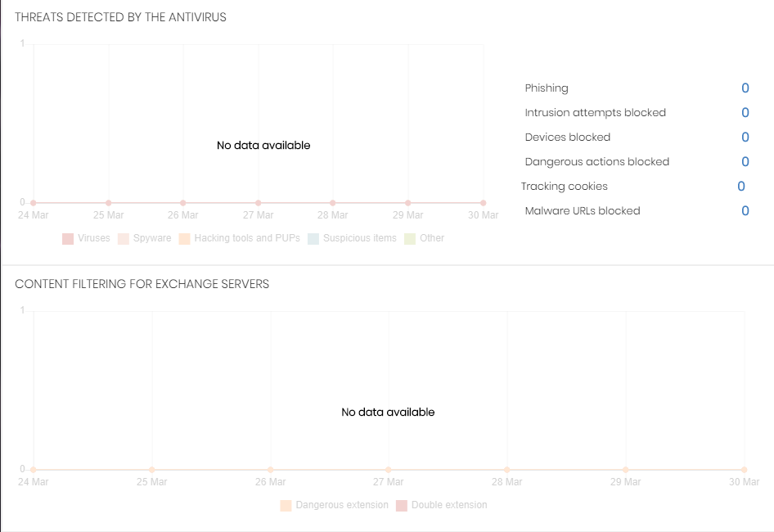Open the Dangerous actions blocked count

click(x=745, y=161)
